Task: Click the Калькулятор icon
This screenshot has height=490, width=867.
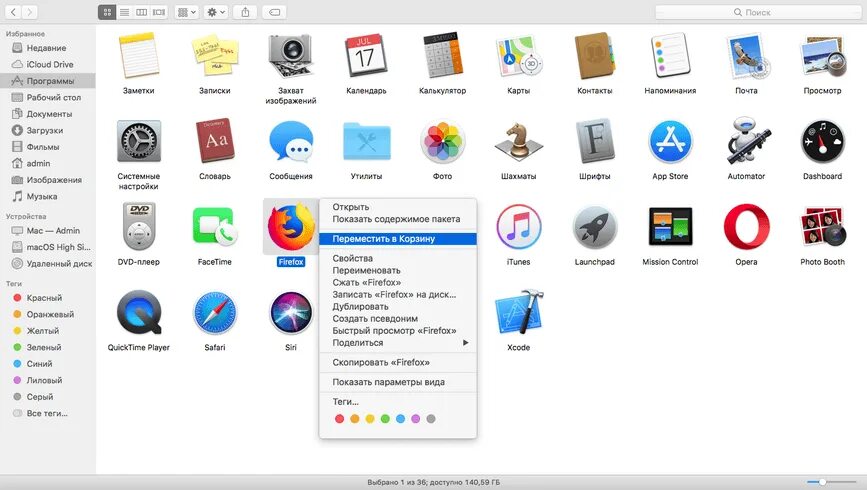Action: pos(442,55)
